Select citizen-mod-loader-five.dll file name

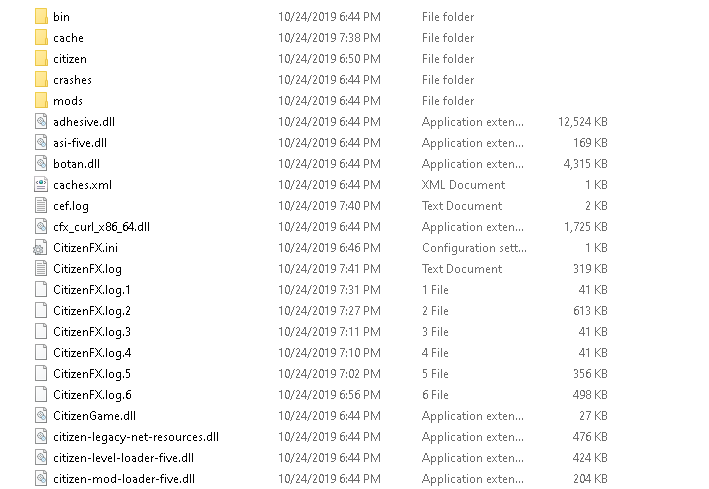(124, 479)
